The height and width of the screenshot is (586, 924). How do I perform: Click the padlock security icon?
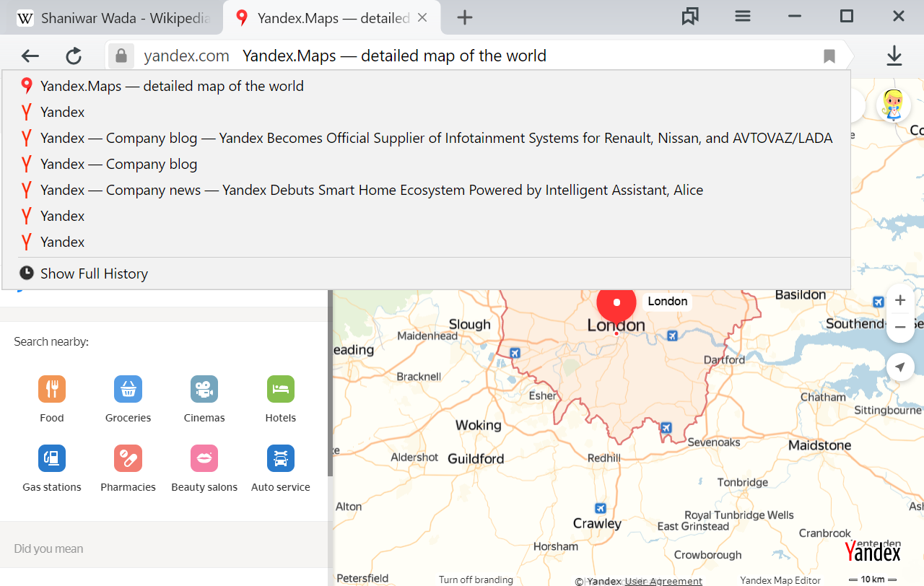pos(121,56)
